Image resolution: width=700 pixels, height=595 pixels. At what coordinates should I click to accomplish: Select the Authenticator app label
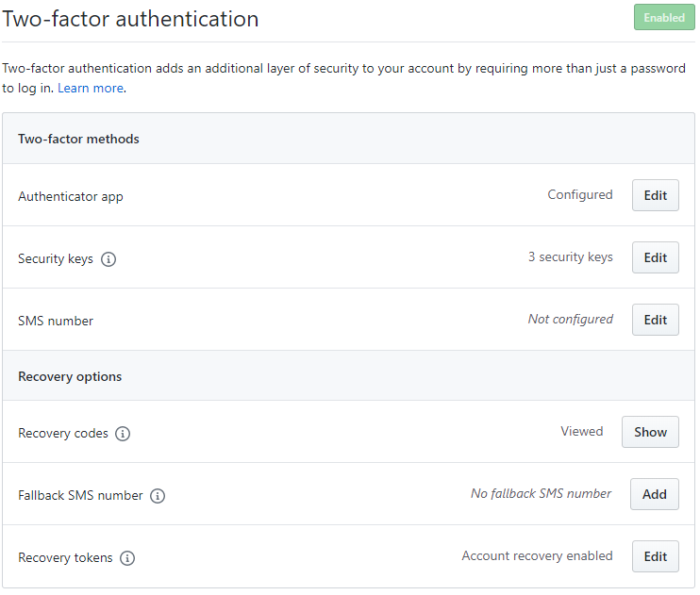71,197
